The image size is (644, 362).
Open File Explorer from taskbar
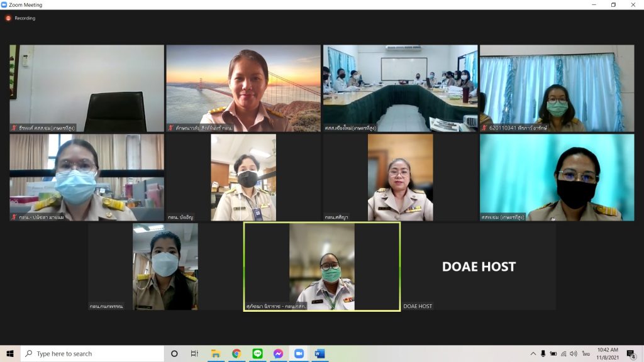[x=216, y=354]
